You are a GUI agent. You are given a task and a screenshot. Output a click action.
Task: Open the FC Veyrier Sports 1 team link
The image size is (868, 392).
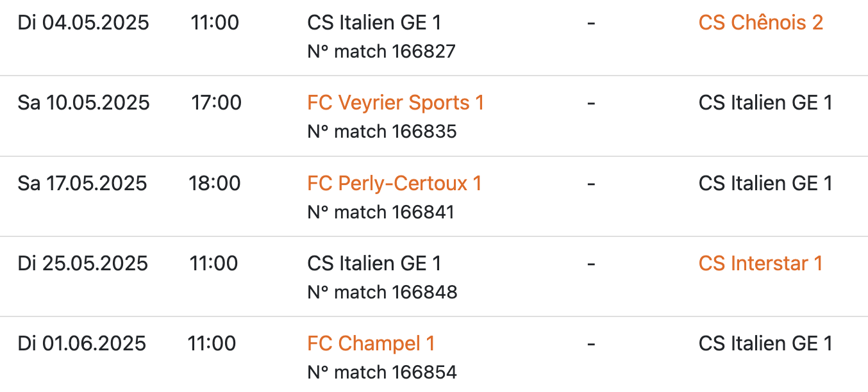(396, 103)
